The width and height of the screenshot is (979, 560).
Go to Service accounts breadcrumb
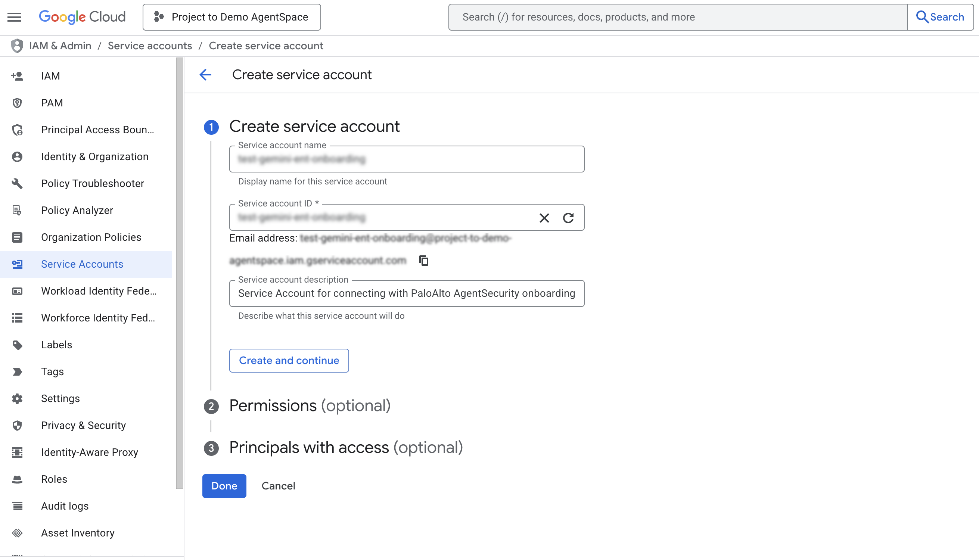[150, 46]
